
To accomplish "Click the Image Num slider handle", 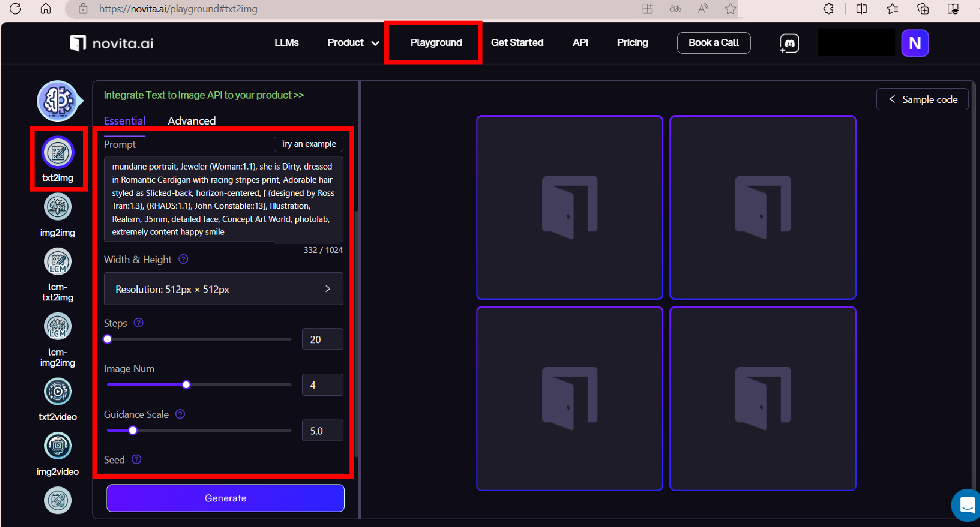I will (x=186, y=385).
